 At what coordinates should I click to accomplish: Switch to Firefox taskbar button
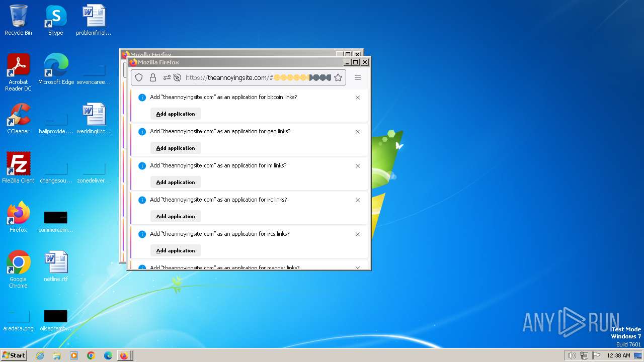click(x=124, y=355)
